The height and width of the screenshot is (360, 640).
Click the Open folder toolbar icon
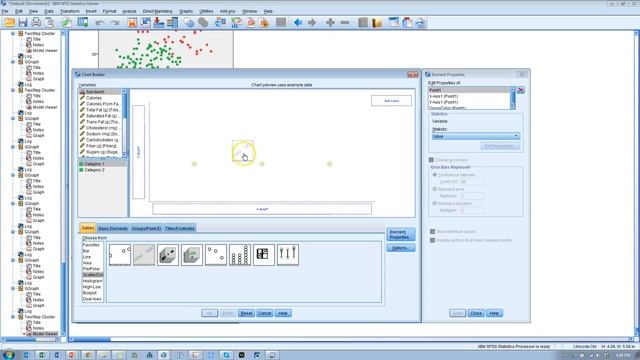9,22
